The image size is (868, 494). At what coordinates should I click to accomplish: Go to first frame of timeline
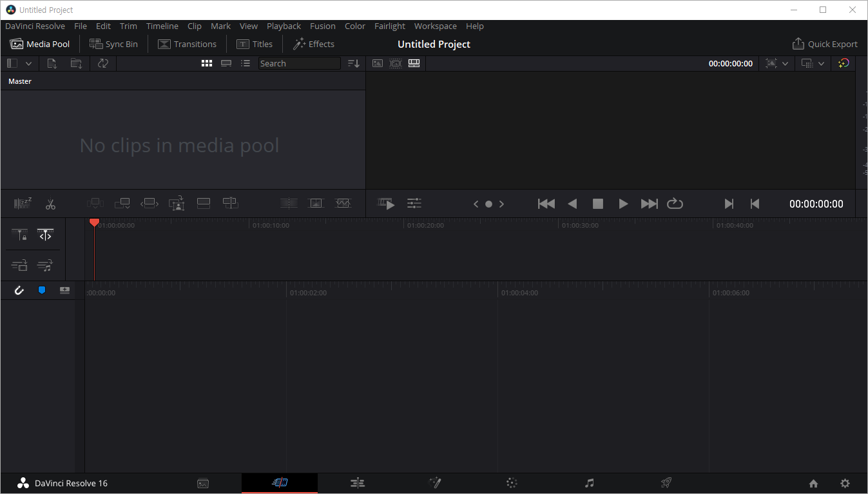click(x=546, y=204)
